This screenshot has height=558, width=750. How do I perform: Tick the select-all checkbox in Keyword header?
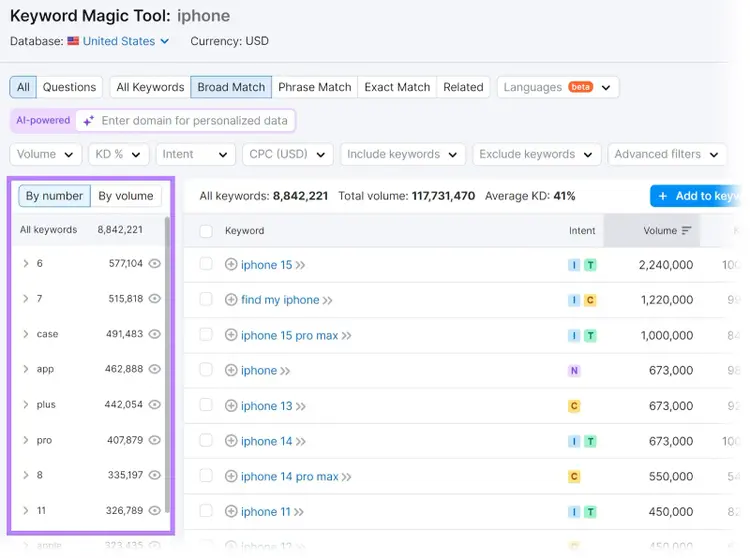(206, 231)
